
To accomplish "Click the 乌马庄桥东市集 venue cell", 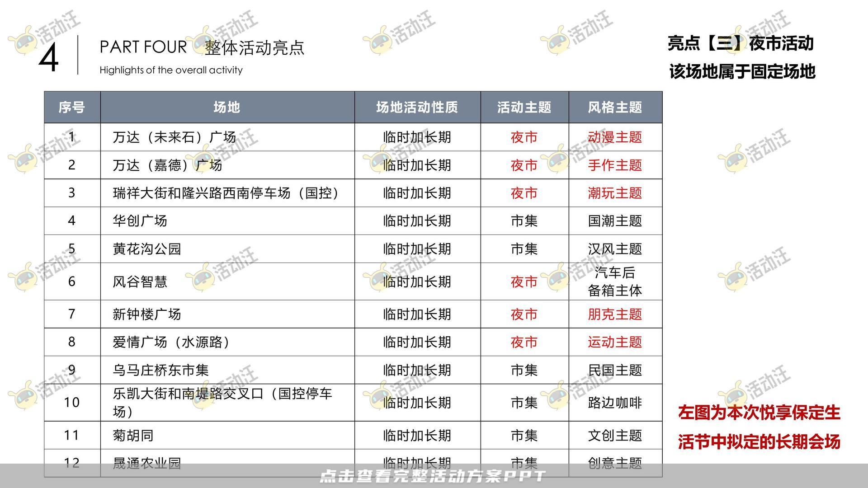I will click(x=227, y=370).
